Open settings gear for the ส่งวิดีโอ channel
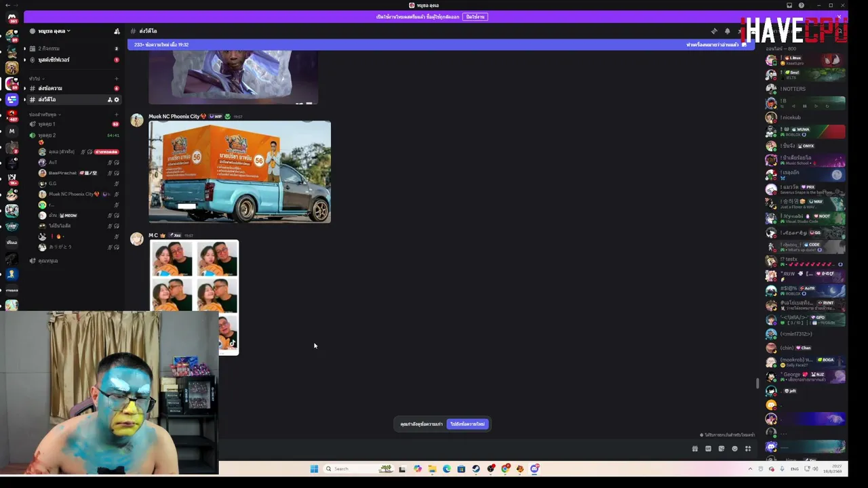This screenshot has height=488, width=868. tap(117, 100)
